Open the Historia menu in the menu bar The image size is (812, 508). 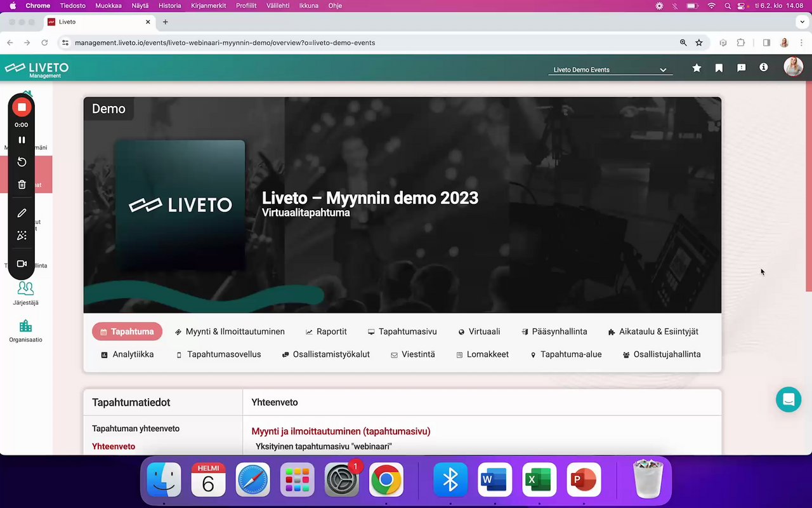(x=170, y=6)
